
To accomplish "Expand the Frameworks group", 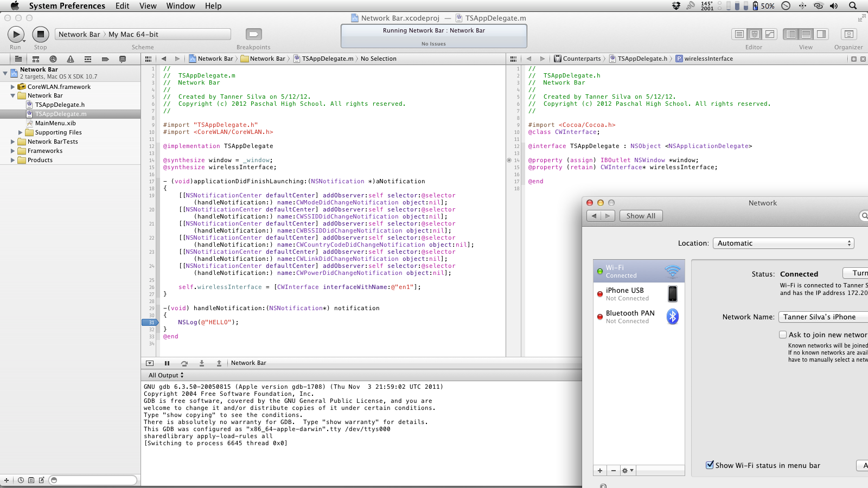I will click(x=12, y=151).
